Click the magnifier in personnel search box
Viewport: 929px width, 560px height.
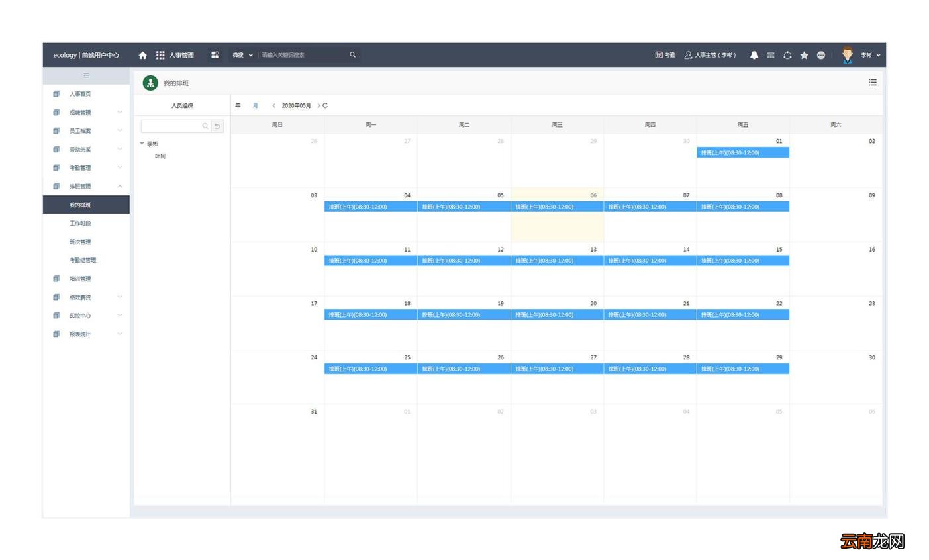tap(205, 126)
